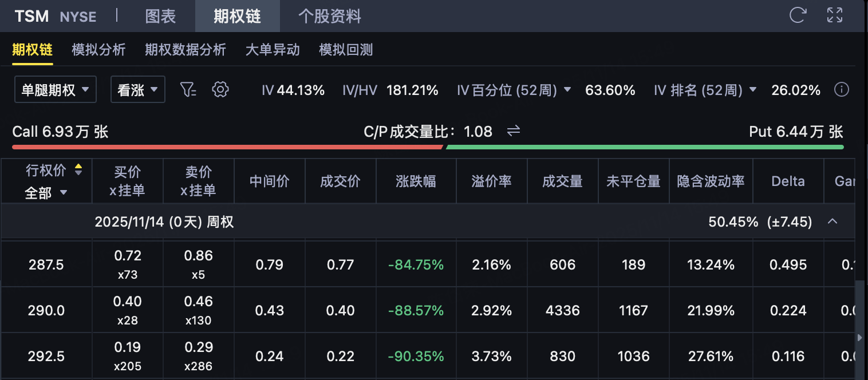Open option chain settings gear
This screenshot has height=380, width=868.
coord(220,90)
